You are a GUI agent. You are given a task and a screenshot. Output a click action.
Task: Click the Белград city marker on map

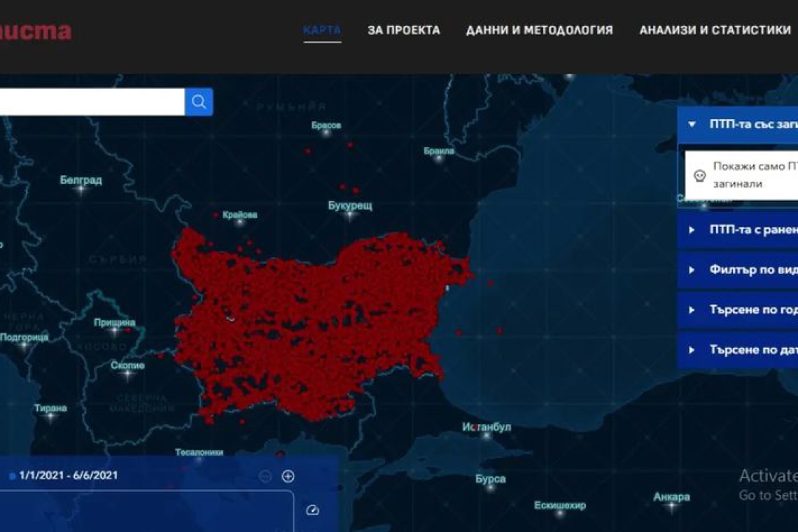[x=80, y=189]
